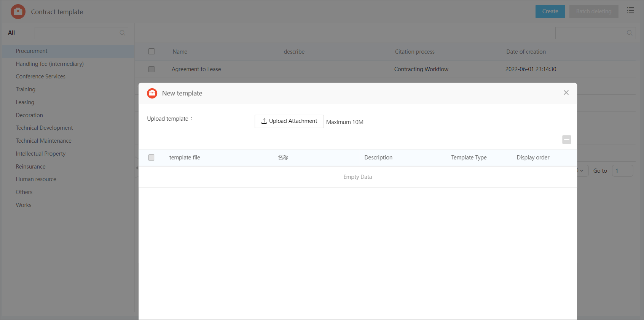Select the All category heading

point(11,33)
